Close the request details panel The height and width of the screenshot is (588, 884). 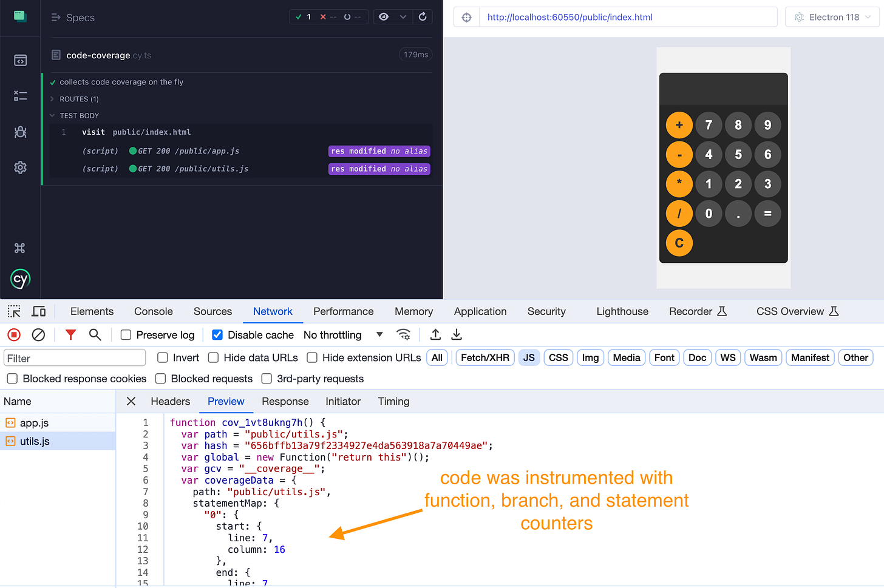coord(131,401)
